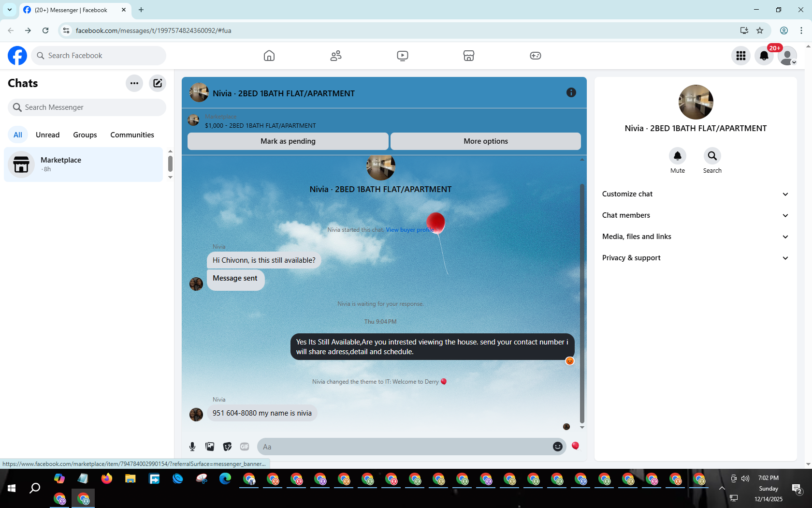This screenshot has width=812, height=508.
Task: Click Nivia's avatar beside phone number message
Action: pyautogui.click(x=196, y=415)
